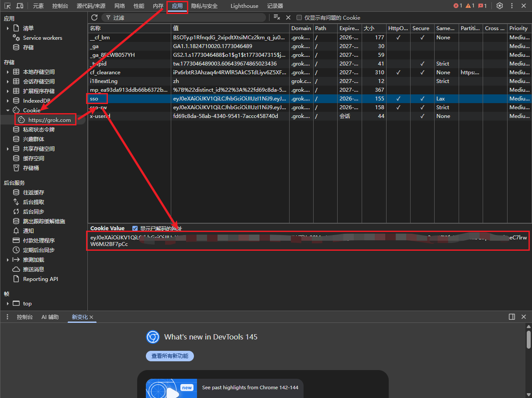
Task: Close the bottom drawer panel
Action: [x=524, y=317]
